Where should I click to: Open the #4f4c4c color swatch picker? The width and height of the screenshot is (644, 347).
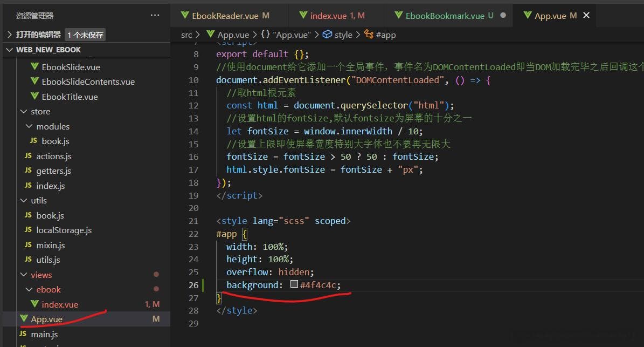click(x=294, y=284)
